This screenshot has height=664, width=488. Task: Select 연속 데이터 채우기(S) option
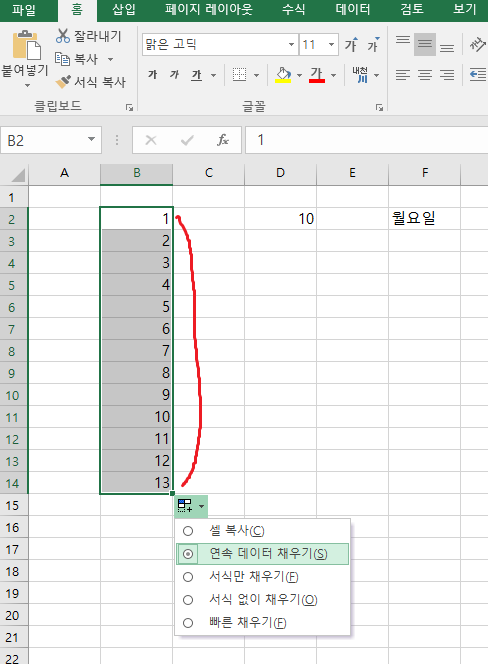tap(263, 553)
